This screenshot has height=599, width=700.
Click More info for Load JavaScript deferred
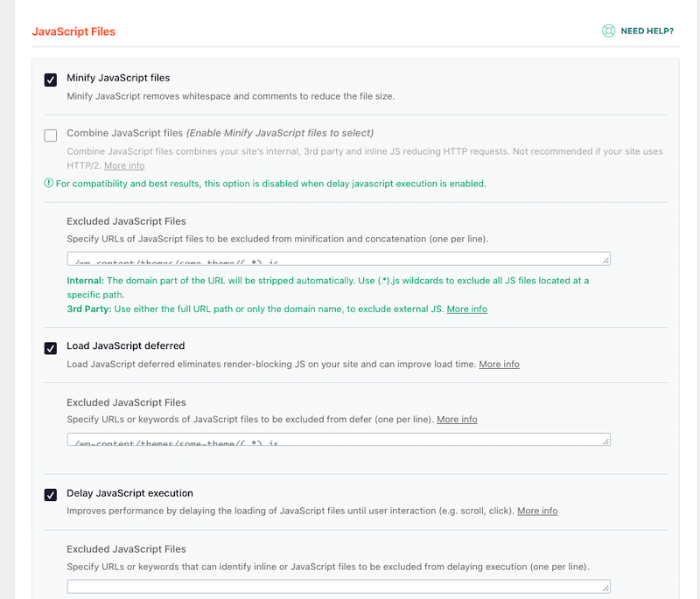499,364
